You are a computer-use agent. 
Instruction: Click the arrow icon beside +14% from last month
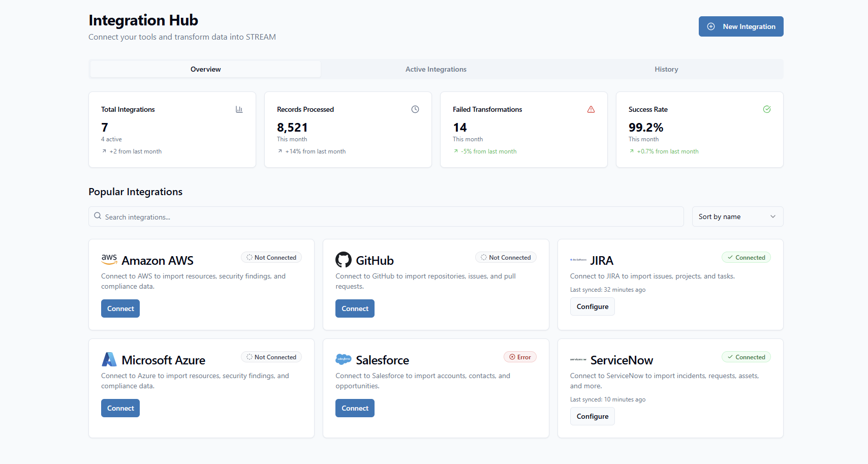click(280, 151)
